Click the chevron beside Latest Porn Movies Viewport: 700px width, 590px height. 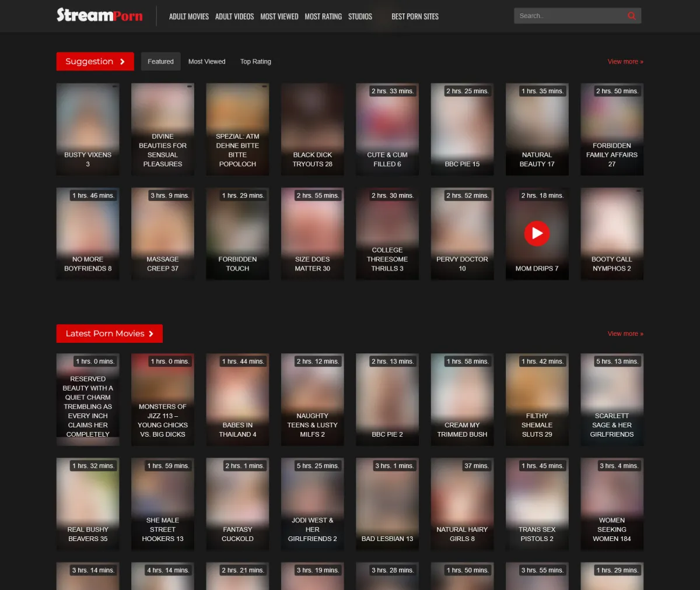click(151, 334)
